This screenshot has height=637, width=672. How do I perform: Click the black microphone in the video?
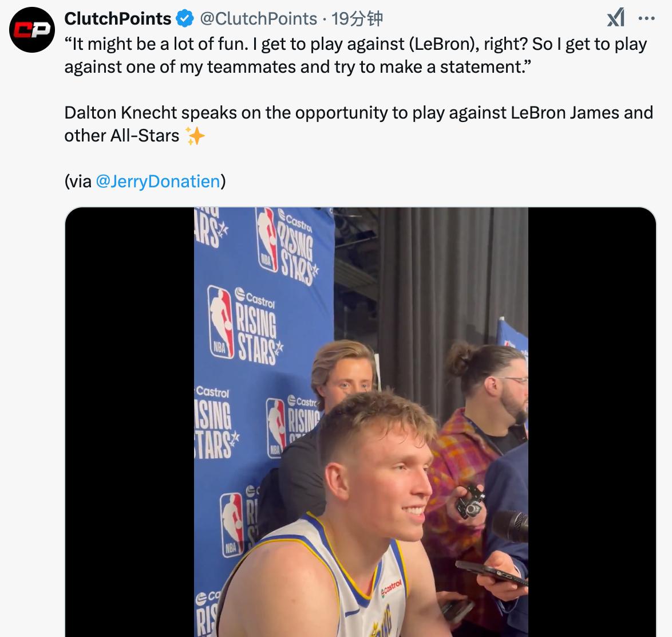click(509, 524)
